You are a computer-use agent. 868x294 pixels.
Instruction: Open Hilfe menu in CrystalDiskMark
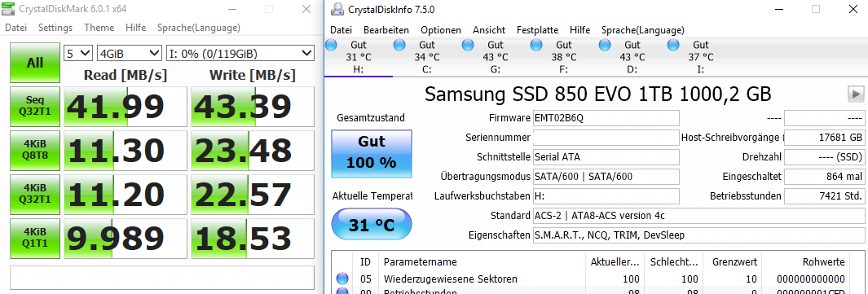[x=135, y=28]
